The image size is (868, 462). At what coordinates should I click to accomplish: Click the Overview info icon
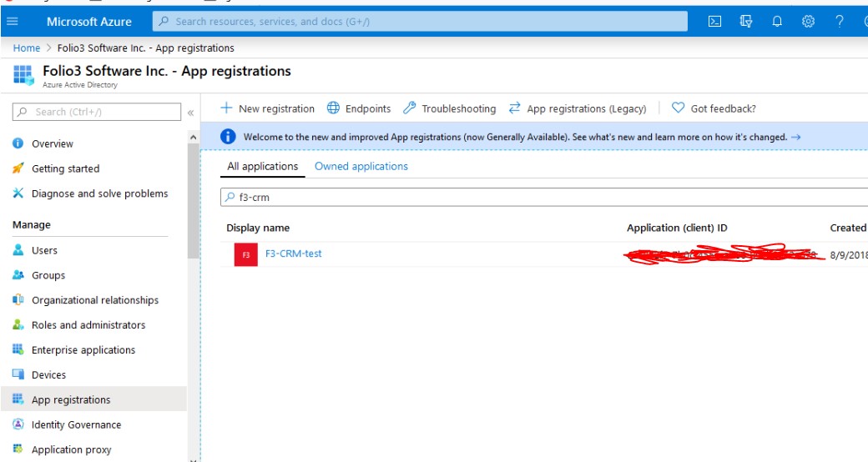pyautogui.click(x=18, y=143)
